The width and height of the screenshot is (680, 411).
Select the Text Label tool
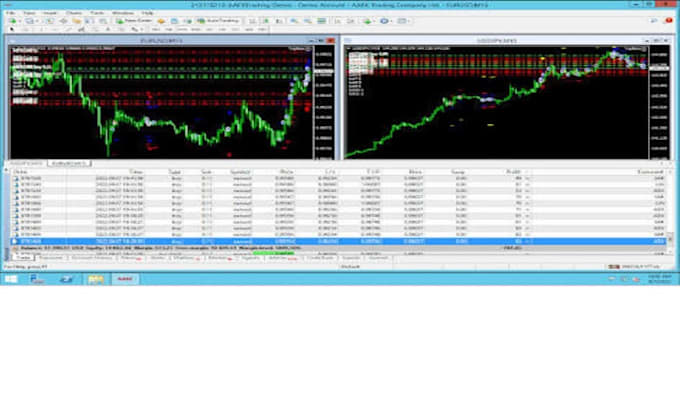tap(121, 29)
